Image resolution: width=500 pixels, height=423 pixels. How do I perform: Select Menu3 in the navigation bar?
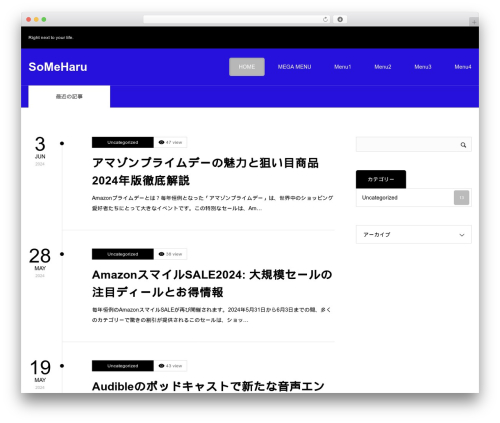(423, 67)
